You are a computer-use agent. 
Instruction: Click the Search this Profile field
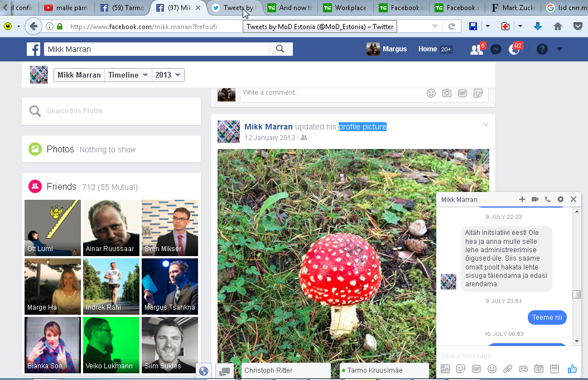(x=112, y=111)
